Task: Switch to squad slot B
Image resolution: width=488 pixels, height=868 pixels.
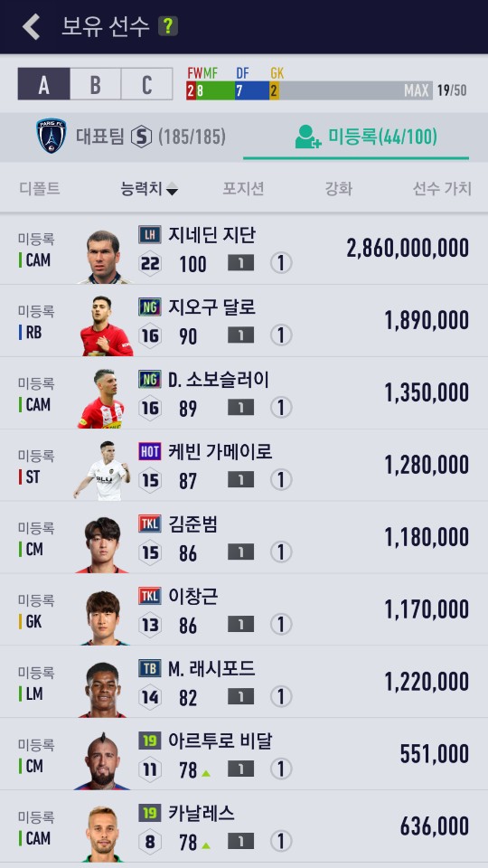Action: point(95,84)
